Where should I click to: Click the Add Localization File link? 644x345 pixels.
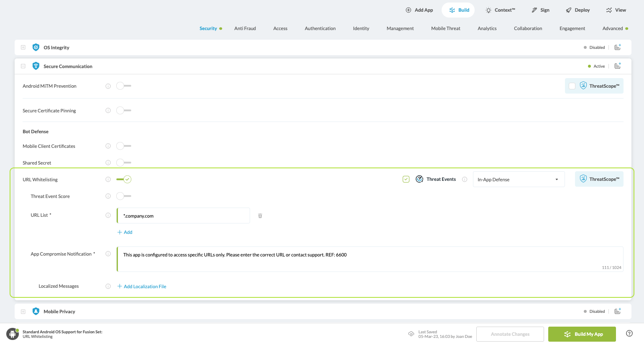(x=145, y=287)
